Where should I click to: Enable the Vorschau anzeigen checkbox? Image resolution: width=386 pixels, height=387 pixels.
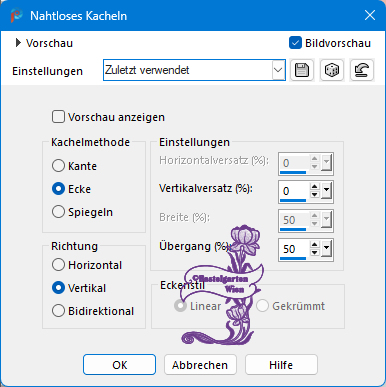(x=58, y=117)
